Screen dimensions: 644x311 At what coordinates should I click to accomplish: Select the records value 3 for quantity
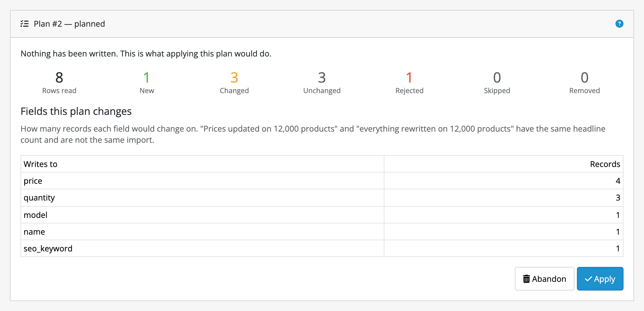coord(618,198)
